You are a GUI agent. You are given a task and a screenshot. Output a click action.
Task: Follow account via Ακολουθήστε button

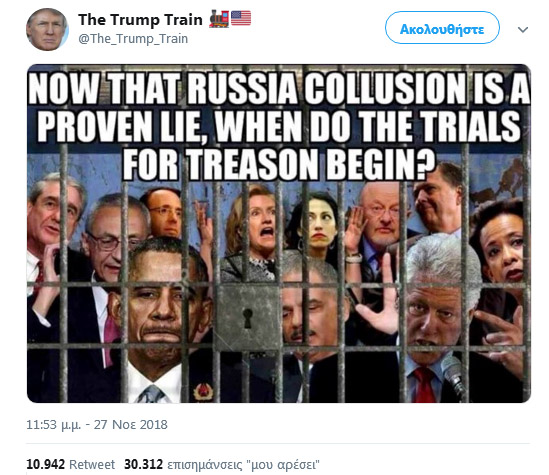(442, 28)
